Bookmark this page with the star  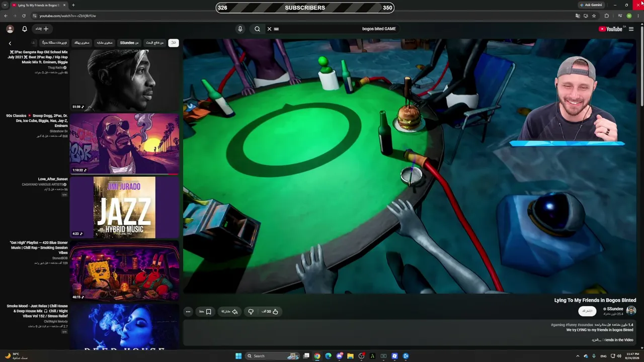point(594,16)
